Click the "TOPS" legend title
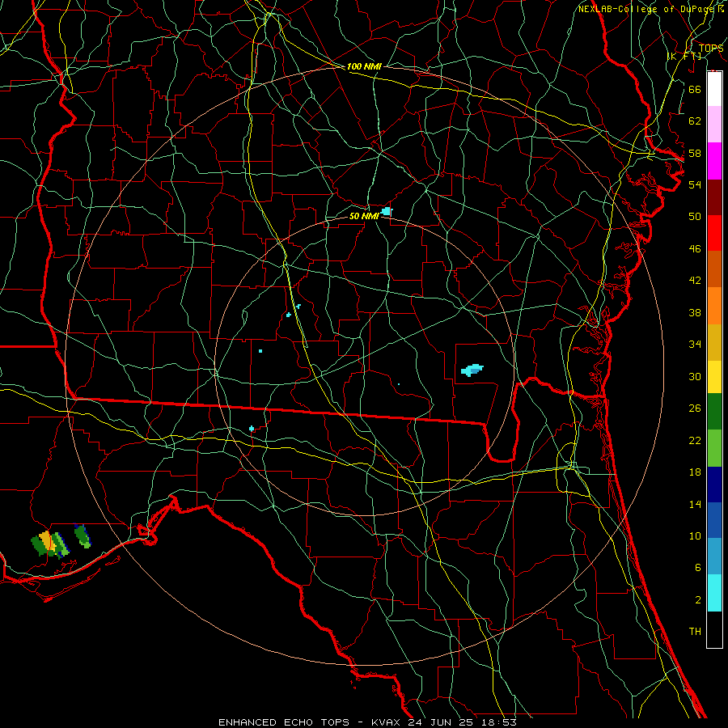The image size is (728, 728). pyautogui.click(x=711, y=48)
